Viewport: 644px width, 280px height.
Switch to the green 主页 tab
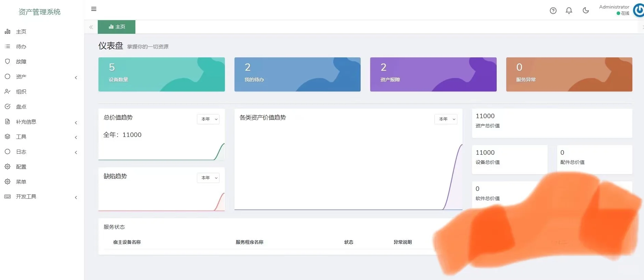(x=117, y=27)
